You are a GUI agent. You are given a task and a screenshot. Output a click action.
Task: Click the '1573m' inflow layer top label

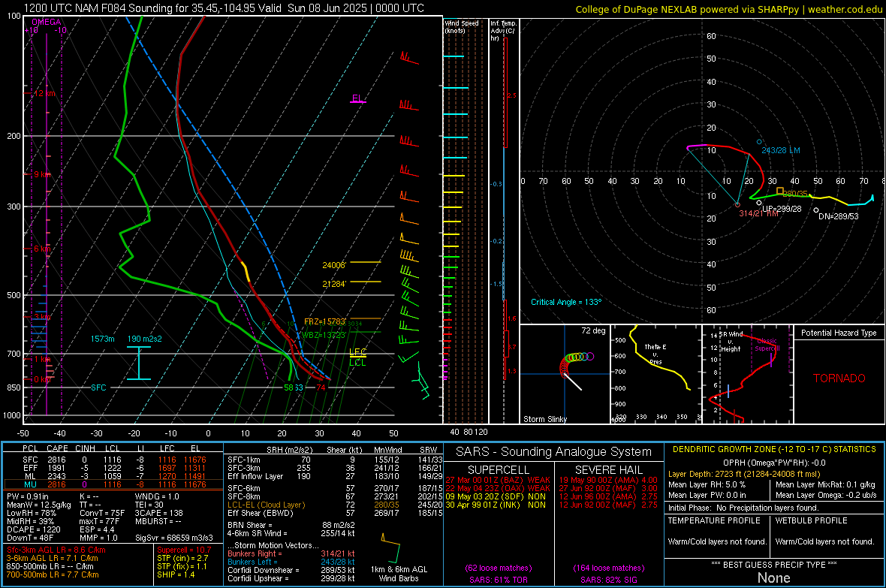[102, 339]
